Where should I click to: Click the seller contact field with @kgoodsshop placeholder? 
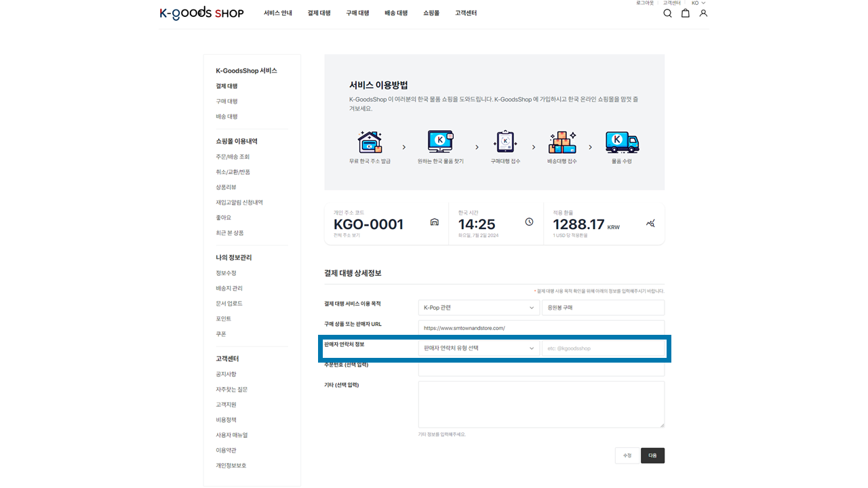(603, 348)
